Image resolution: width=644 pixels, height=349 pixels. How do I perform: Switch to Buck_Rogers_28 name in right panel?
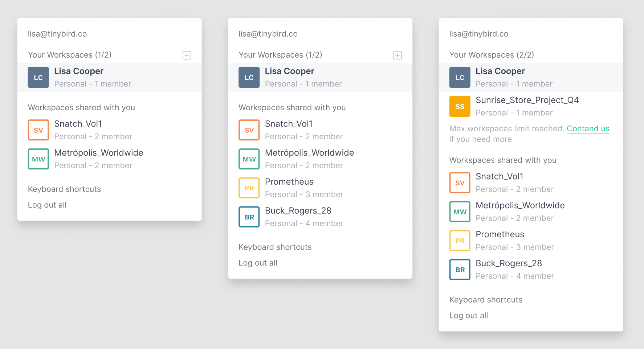click(509, 263)
